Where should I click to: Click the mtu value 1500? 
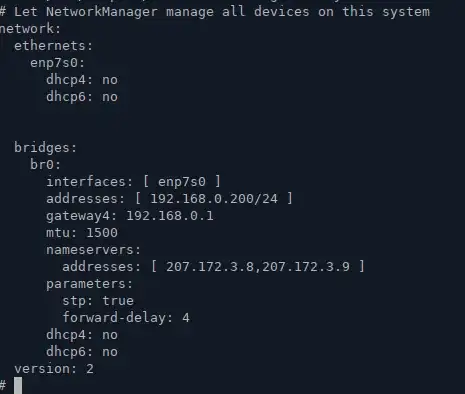pyautogui.click(x=102, y=233)
